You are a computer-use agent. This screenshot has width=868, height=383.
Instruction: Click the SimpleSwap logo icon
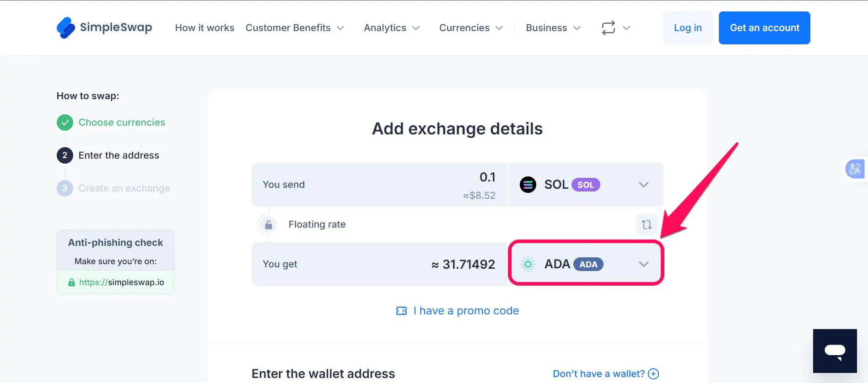coord(65,27)
